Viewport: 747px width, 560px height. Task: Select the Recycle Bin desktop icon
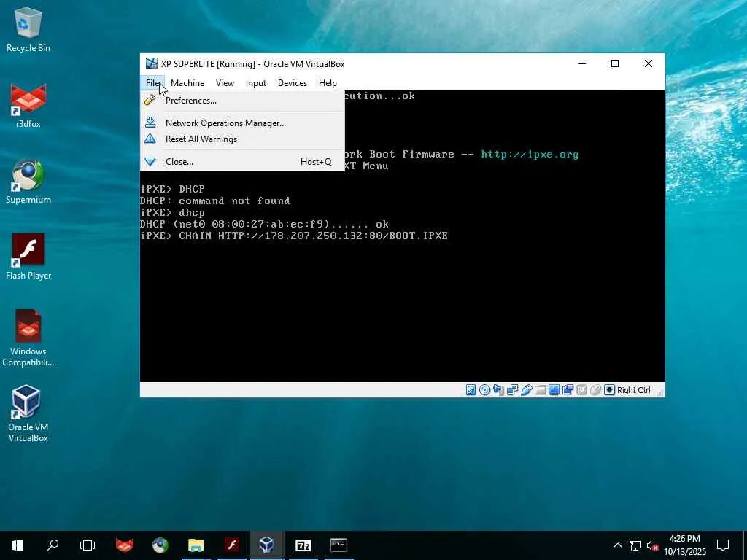tap(28, 29)
